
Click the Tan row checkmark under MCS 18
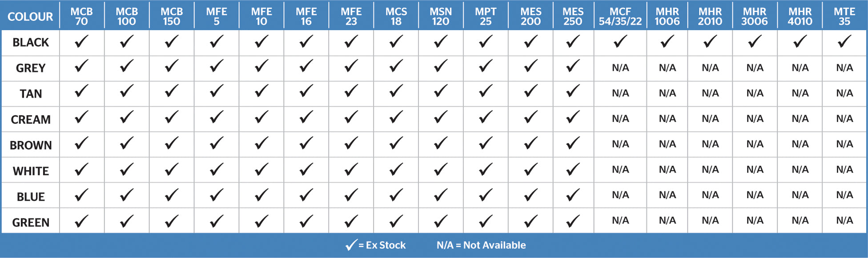(x=396, y=92)
